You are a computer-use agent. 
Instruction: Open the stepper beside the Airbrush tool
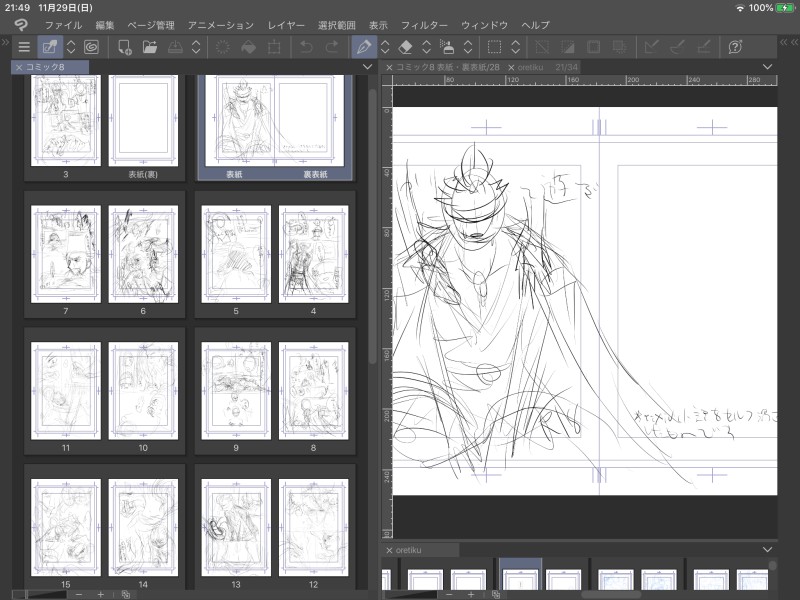pos(468,47)
